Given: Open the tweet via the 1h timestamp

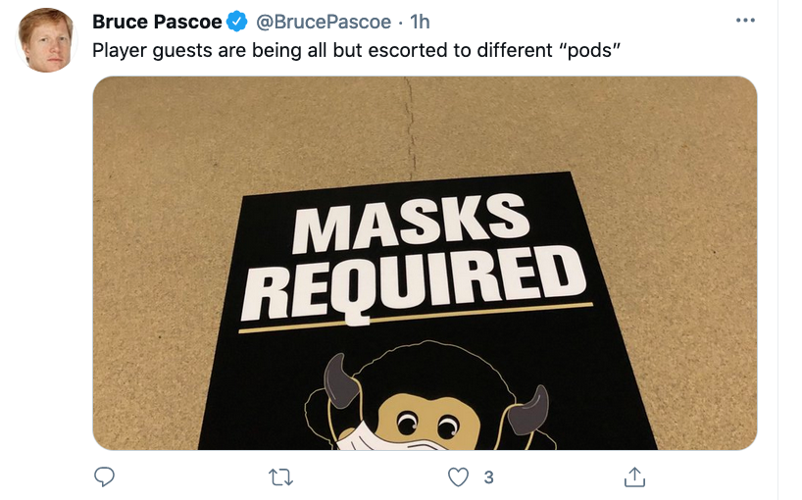Looking at the screenshot, I should tap(420, 21).
